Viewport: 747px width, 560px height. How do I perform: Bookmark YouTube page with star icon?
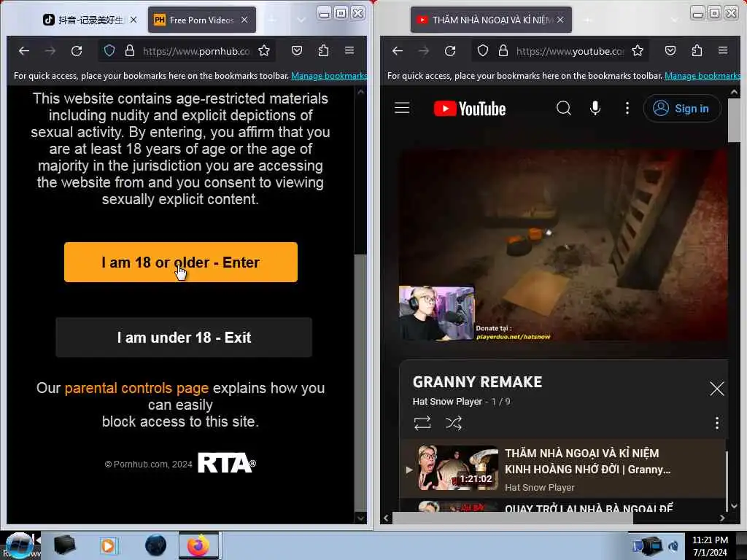(638, 50)
